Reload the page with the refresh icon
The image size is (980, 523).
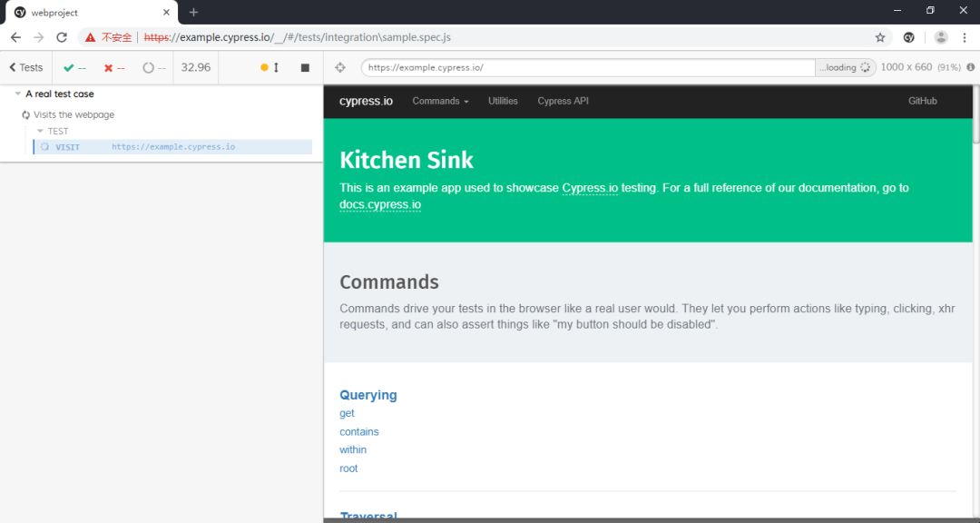62,37
